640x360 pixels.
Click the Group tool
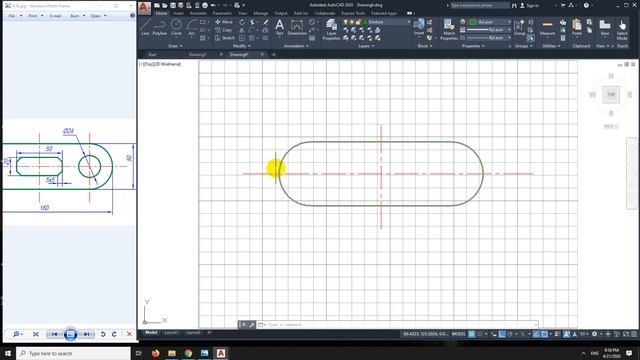pyautogui.click(x=520, y=27)
